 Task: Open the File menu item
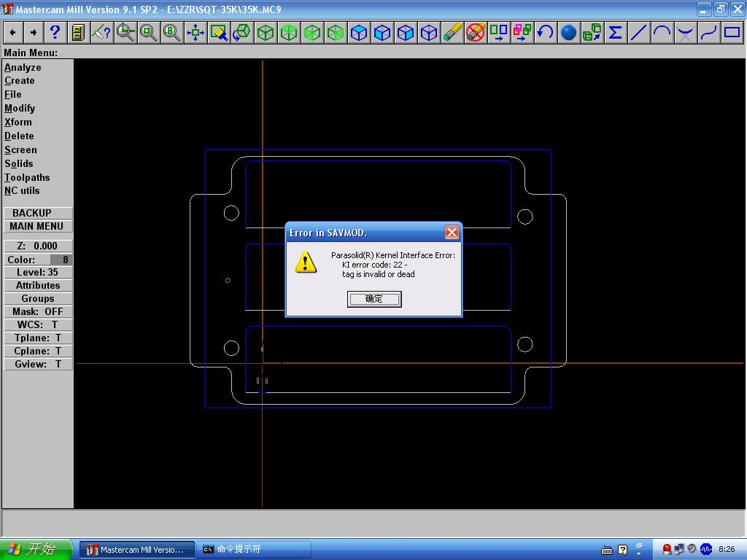13,94
